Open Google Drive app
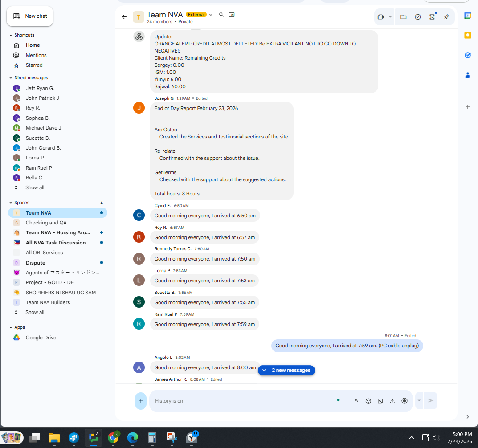478x448 pixels. point(41,338)
